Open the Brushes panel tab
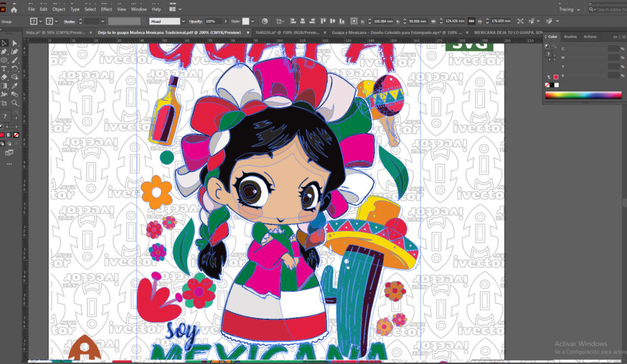This screenshot has height=364, width=627. [570, 37]
